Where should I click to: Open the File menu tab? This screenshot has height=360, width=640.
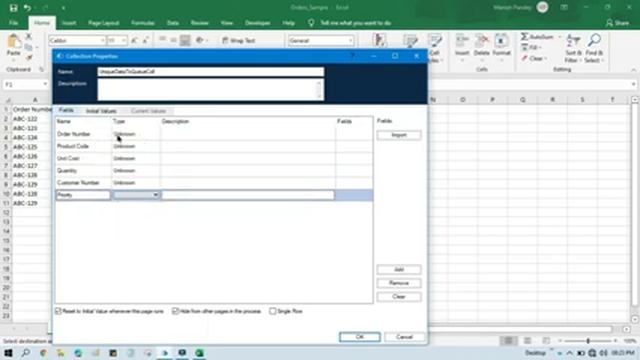[x=13, y=23]
